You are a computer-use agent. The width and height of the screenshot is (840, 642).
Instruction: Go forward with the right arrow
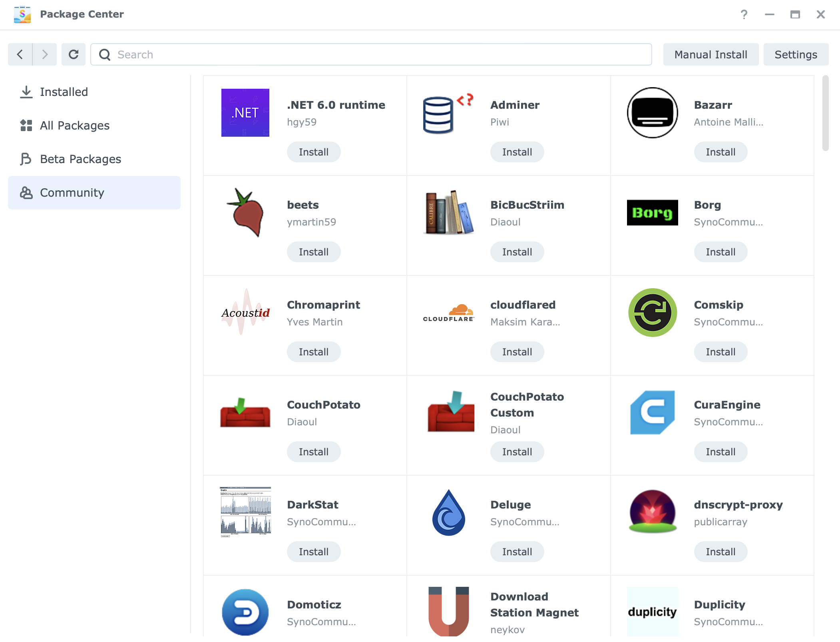tap(45, 54)
